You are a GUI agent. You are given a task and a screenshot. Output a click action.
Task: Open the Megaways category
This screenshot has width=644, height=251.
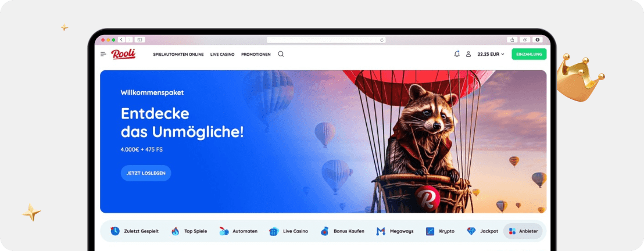click(x=395, y=231)
